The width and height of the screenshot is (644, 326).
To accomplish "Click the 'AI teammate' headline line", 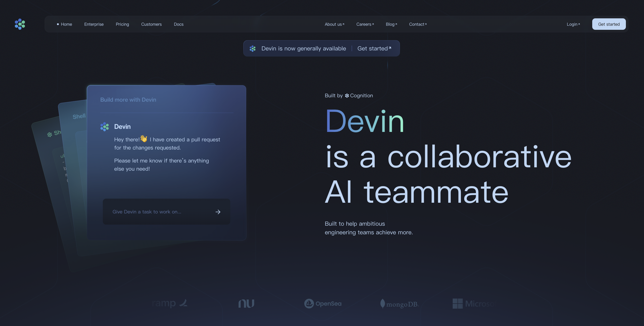I will tap(416, 192).
